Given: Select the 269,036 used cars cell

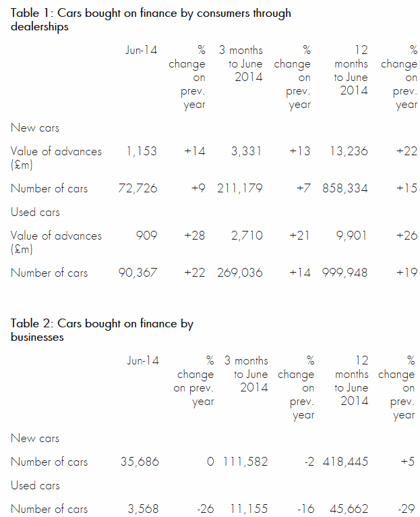Looking at the screenshot, I should tap(240, 273).
